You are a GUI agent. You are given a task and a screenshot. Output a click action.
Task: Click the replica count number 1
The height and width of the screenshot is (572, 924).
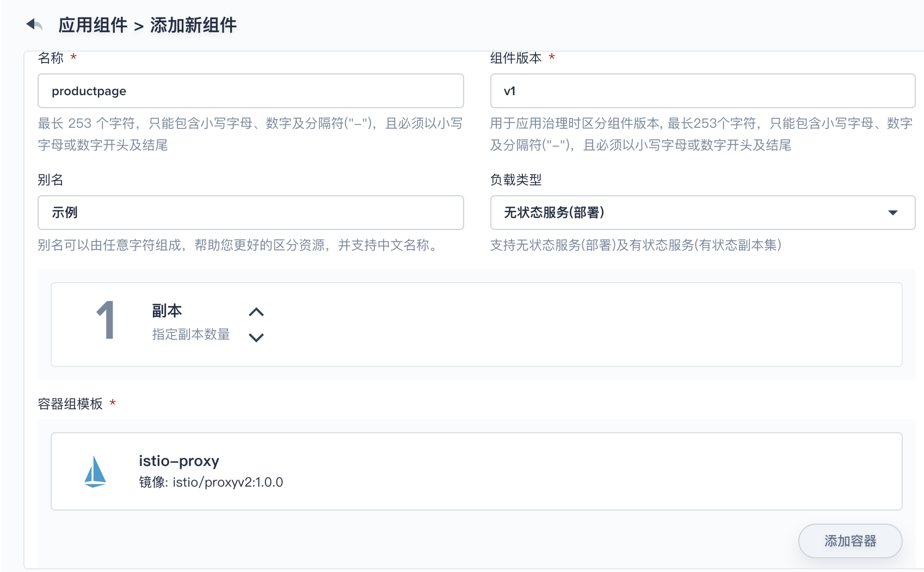pyautogui.click(x=106, y=321)
